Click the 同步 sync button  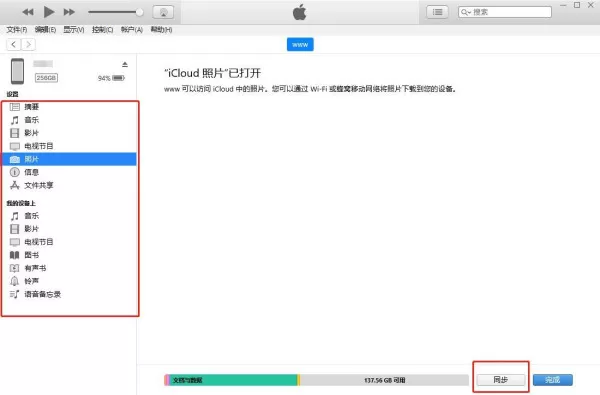point(501,380)
